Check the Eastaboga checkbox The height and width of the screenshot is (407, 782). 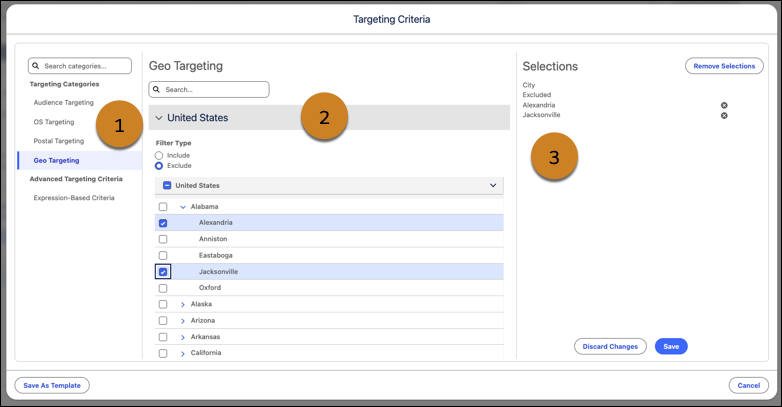(x=163, y=255)
